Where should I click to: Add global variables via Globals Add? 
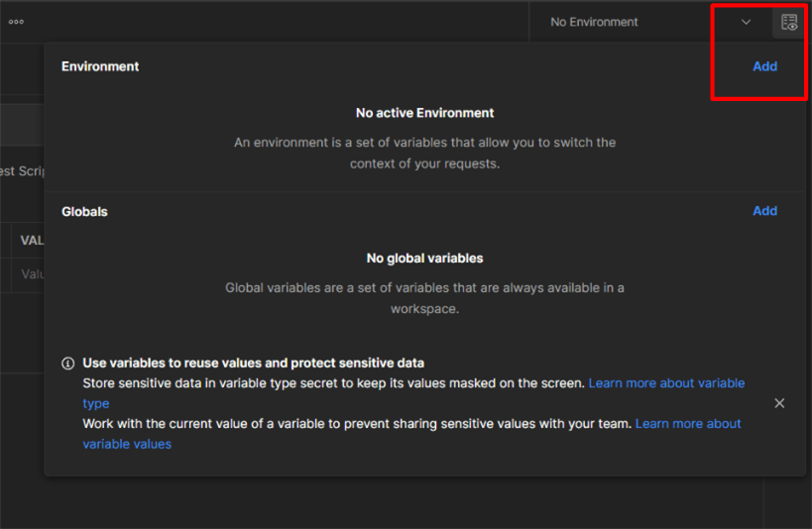[x=764, y=211]
